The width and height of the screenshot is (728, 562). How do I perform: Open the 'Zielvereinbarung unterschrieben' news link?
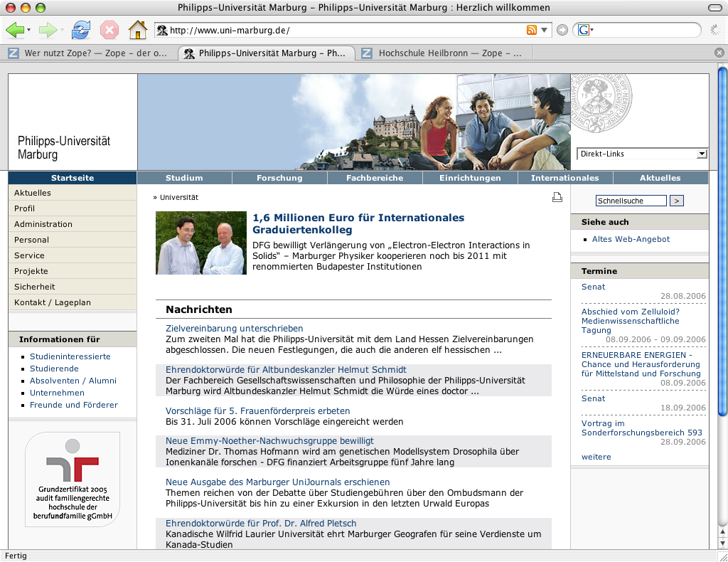coord(234,329)
